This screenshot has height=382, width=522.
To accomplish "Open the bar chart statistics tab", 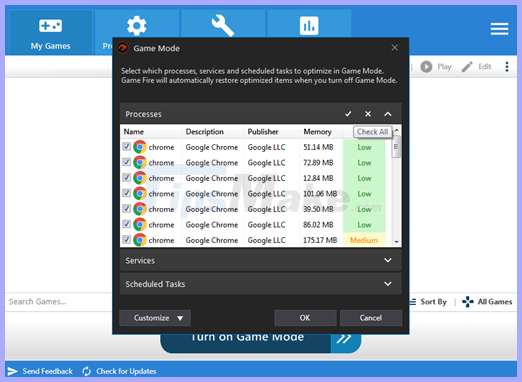I will [309, 25].
